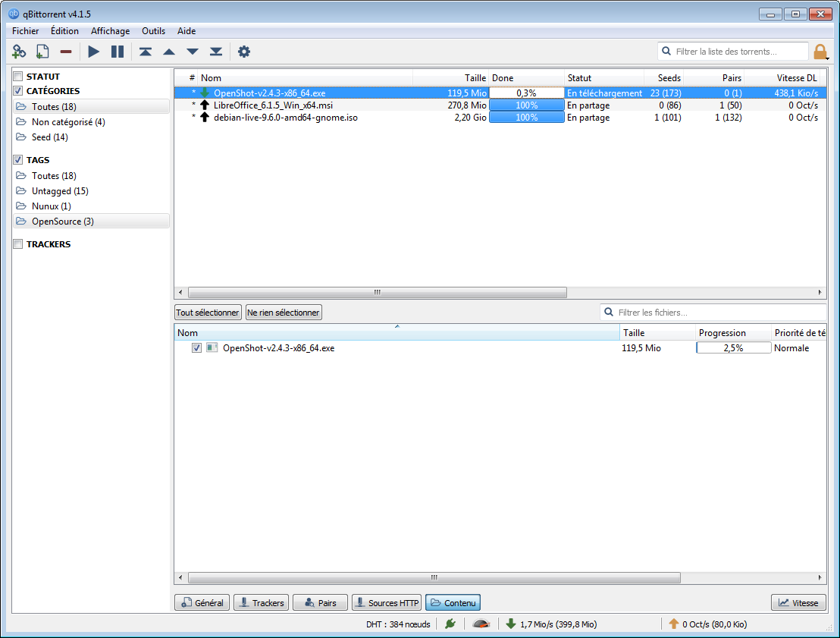The image size is (840, 638).
Task: Move the torrent down one in the queue
Action: pos(193,52)
